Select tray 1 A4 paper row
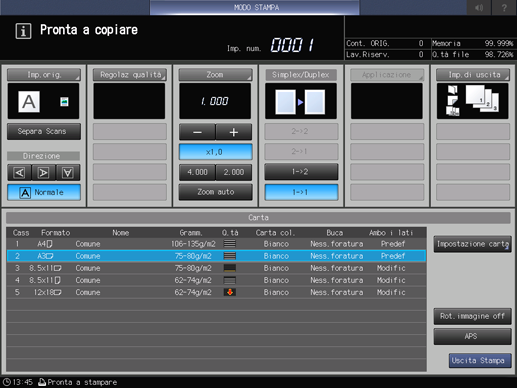This screenshot has width=517, height=388. coord(216,244)
